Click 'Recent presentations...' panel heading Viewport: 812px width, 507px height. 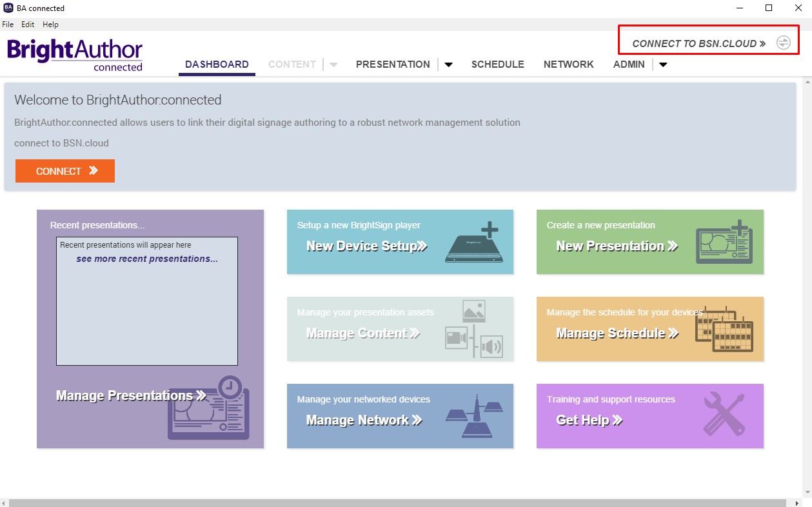pos(97,225)
